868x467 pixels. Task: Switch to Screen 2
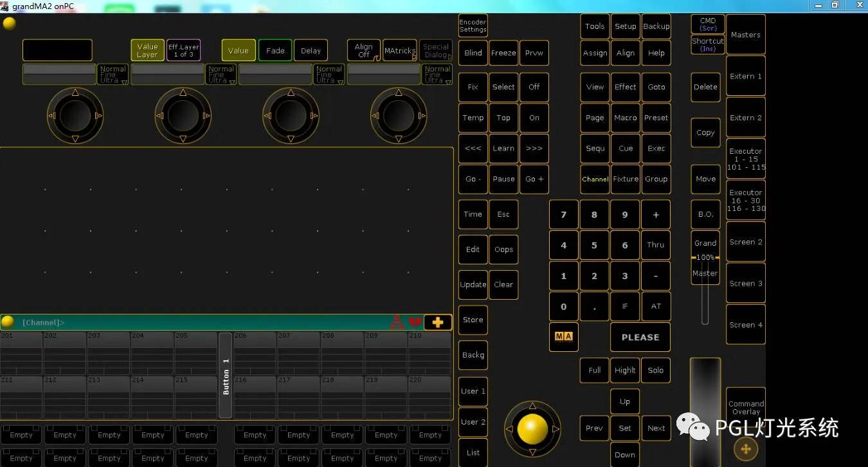pyautogui.click(x=746, y=242)
